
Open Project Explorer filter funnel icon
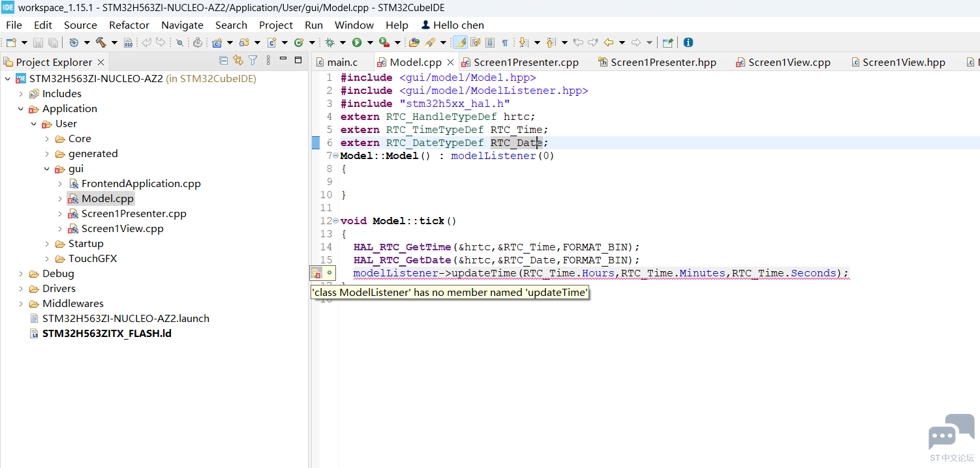(253, 61)
